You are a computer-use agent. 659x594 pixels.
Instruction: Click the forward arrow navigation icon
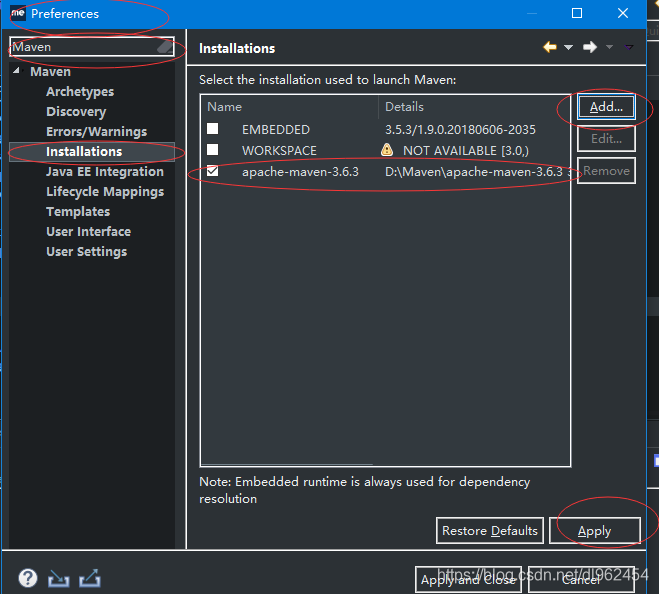[590, 47]
